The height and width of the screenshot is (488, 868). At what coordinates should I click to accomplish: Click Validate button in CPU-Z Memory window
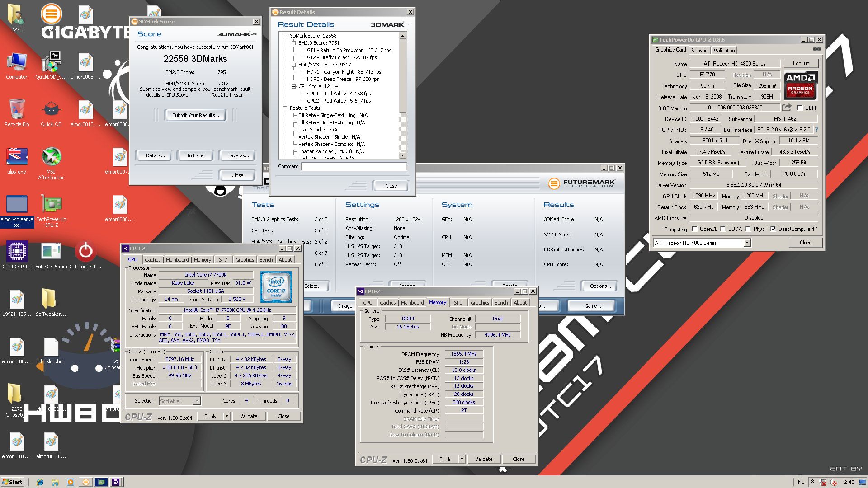coord(484,459)
